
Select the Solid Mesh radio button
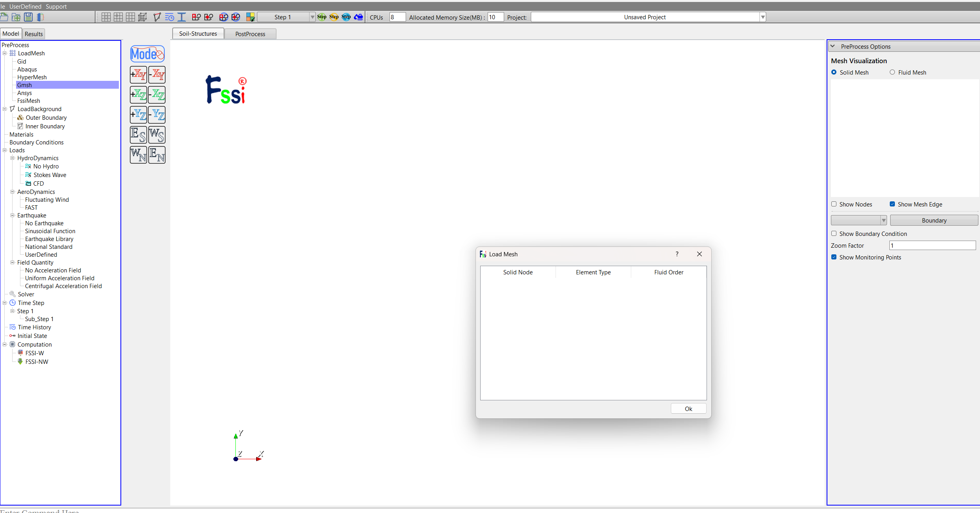pyautogui.click(x=834, y=72)
